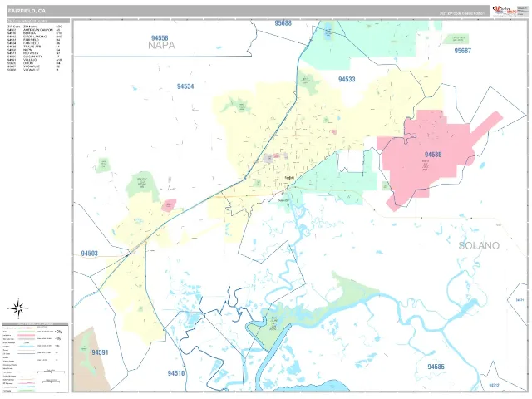Click the 94510 ZIP code label
The width and height of the screenshot is (532, 399).
(176, 373)
